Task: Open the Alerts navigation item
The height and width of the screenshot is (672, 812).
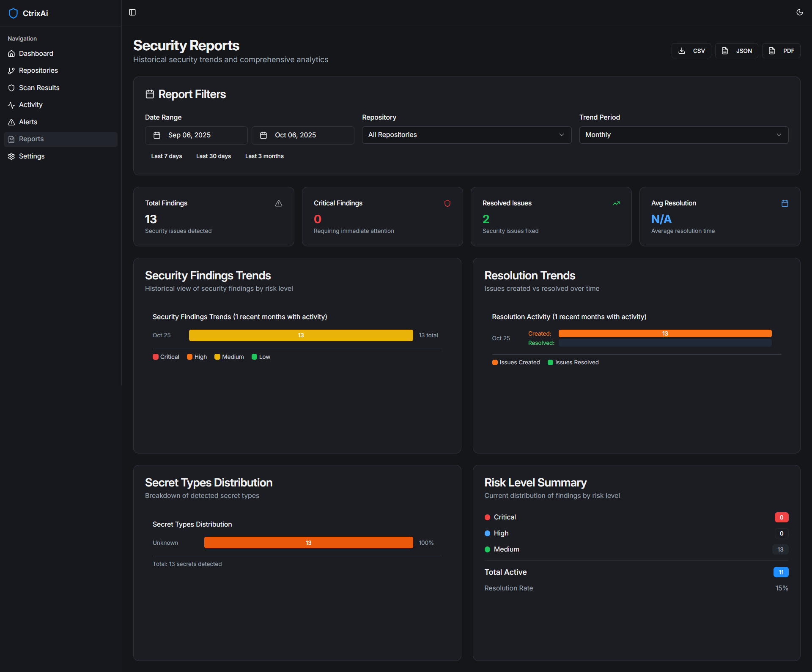Action: tap(28, 122)
